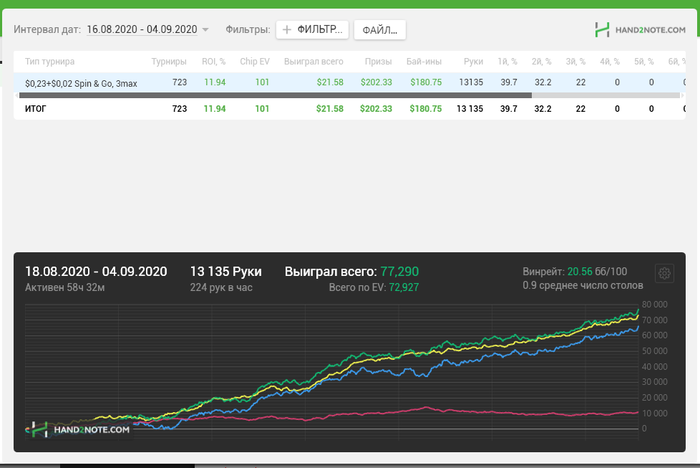Click the Активен 58ч 32м text
This screenshot has height=468, width=700.
[65, 287]
